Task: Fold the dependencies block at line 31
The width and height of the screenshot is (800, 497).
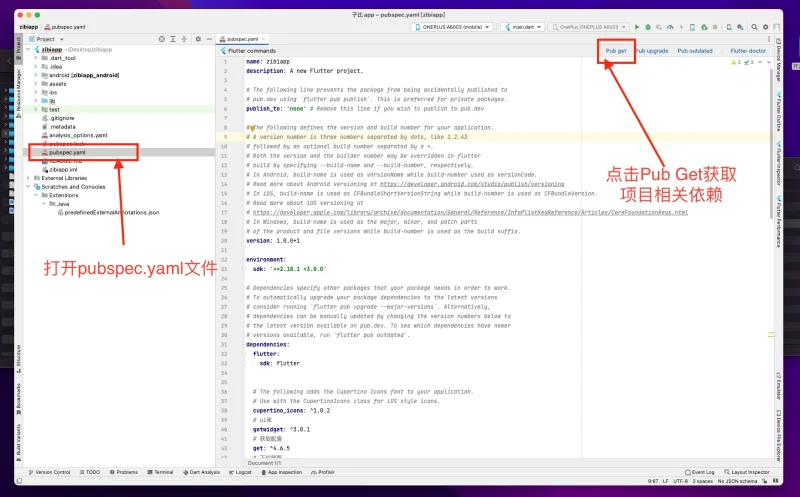Action: tap(244, 344)
